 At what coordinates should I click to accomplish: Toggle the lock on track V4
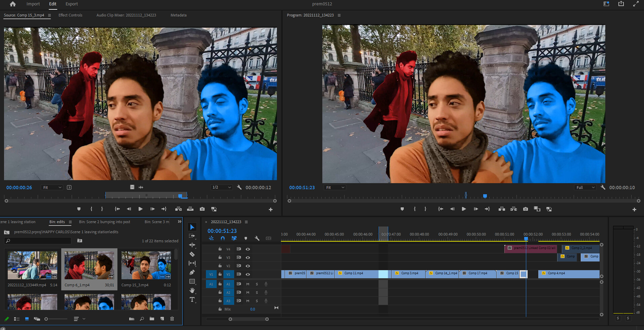pyautogui.click(x=220, y=249)
